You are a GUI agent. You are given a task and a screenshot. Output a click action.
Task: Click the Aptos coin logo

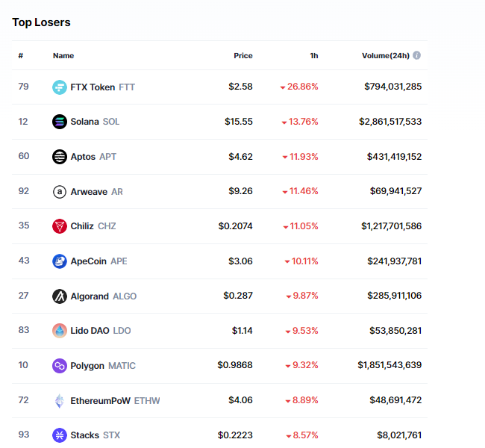[60, 157]
